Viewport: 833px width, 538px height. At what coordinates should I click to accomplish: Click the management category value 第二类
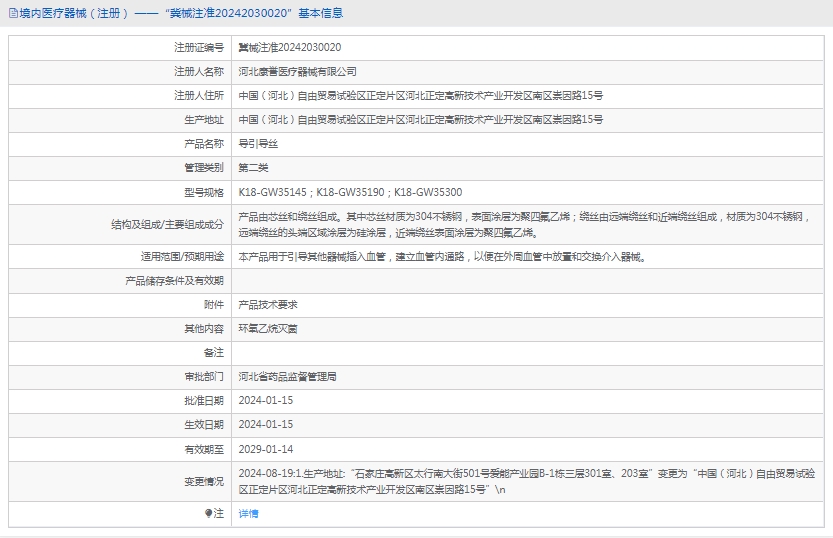pyautogui.click(x=253, y=168)
